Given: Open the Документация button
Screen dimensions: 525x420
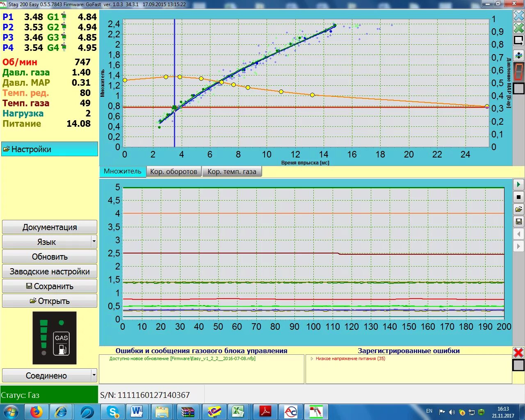Looking at the screenshot, I should pos(50,227).
